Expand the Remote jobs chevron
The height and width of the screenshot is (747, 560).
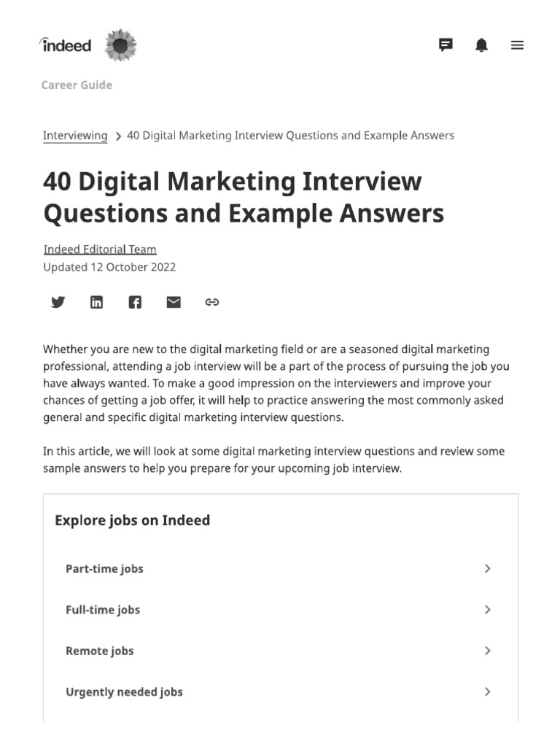pyautogui.click(x=488, y=651)
